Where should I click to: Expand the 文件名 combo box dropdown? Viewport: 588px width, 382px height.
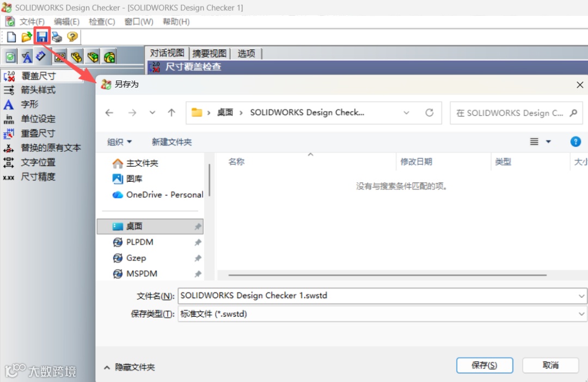click(x=581, y=296)
